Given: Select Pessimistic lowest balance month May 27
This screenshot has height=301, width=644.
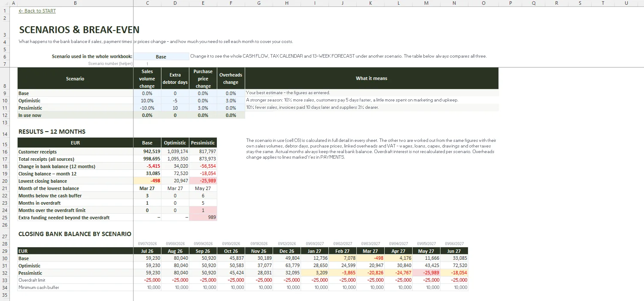Looking at the screenshot, I should click(203, 188).
